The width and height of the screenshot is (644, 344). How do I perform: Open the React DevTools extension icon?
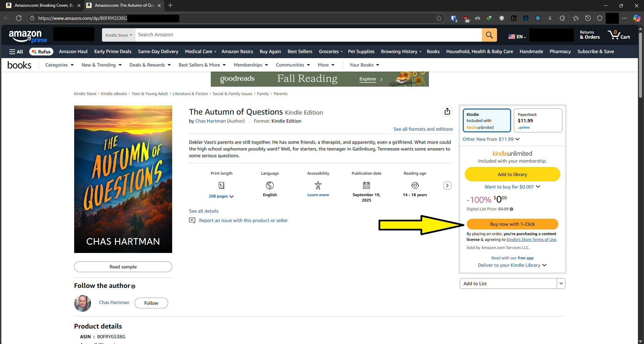[x=537, y=18]
